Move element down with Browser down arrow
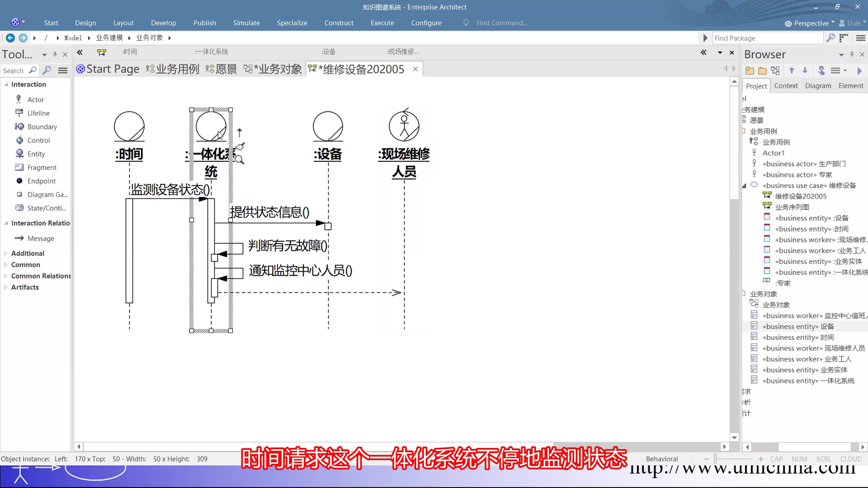868x488 pixels. coord(805,70)
